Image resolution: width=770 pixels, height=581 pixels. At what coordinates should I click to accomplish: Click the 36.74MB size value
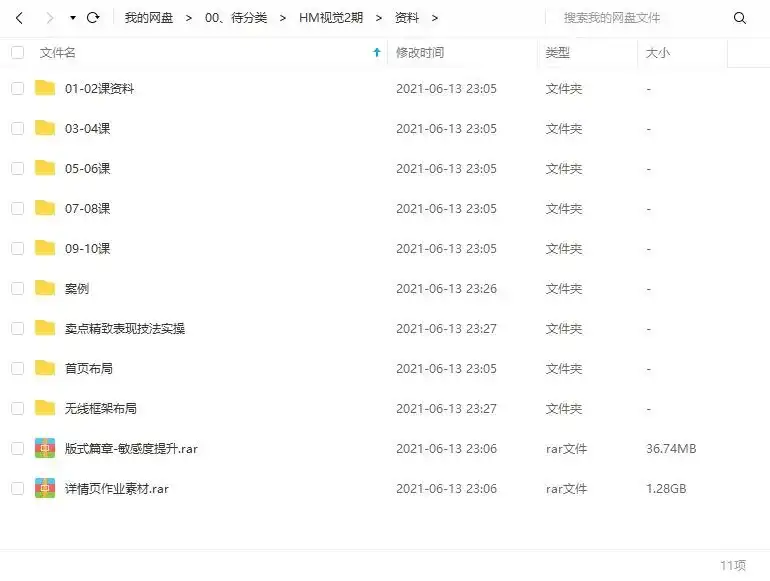[671, 449]
